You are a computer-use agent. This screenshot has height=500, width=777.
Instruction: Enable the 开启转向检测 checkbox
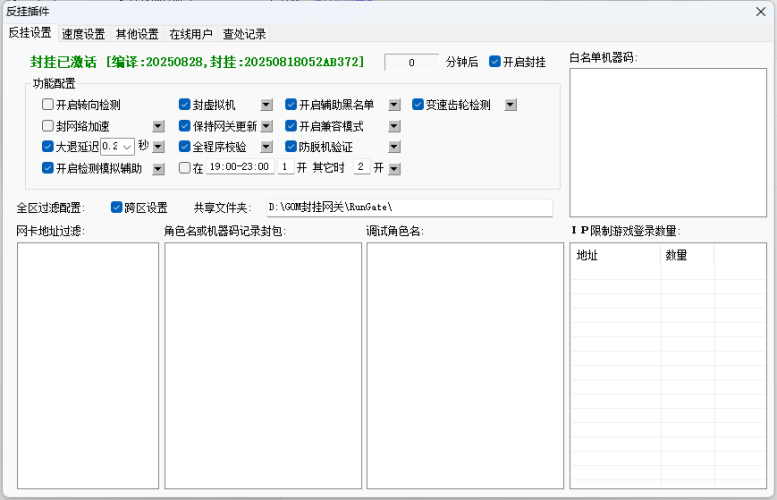coord(48,104)
